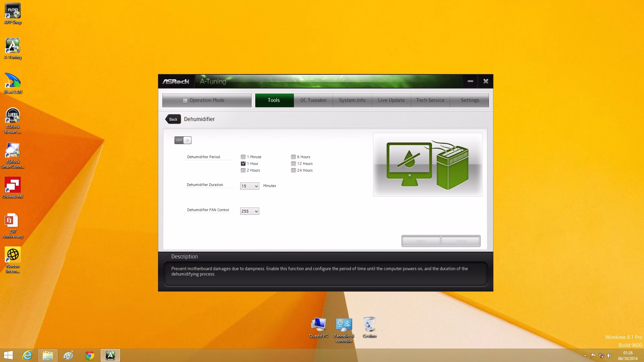Screen dimensions: 644x362
Task: Switch to the Operation Mode tab
Action: (x=207, y=100)
